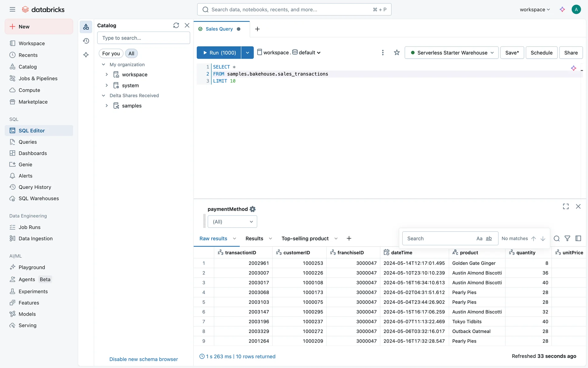Open Serverless Starter Warehouse selector
This screenshot has width=588, height=368.
tap(451, 53)
